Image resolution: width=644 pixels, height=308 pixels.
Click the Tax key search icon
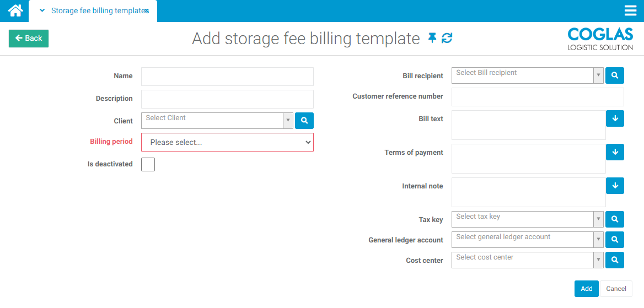614,219
